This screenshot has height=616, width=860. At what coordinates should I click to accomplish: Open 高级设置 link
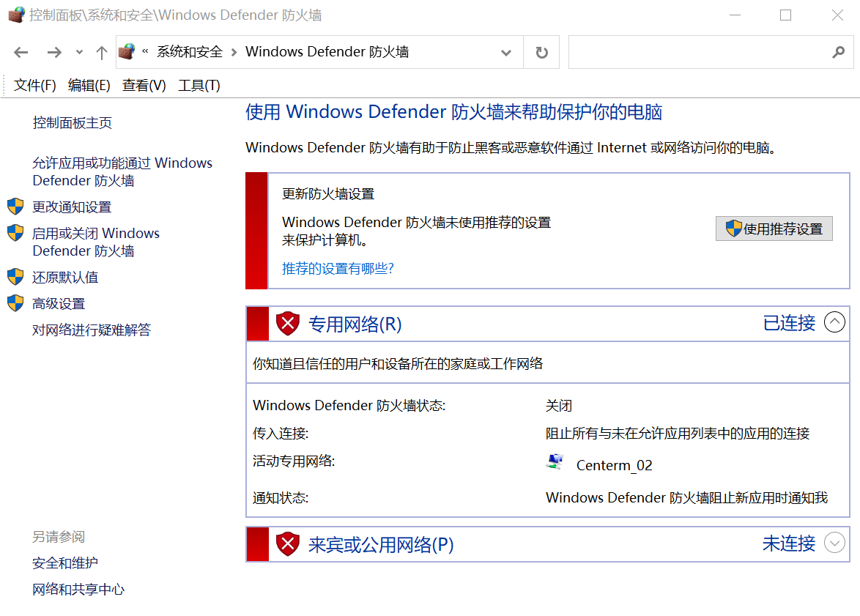(59, 303)
